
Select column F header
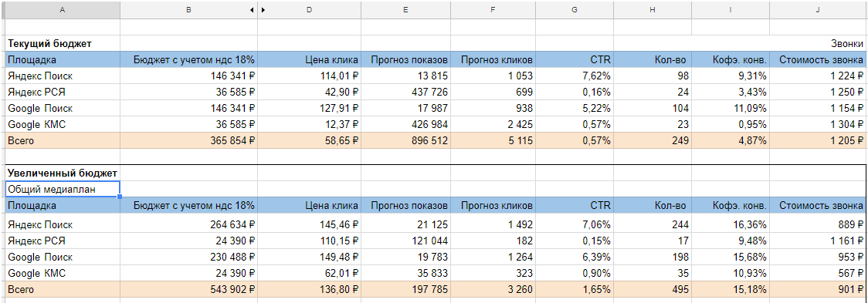493,9
